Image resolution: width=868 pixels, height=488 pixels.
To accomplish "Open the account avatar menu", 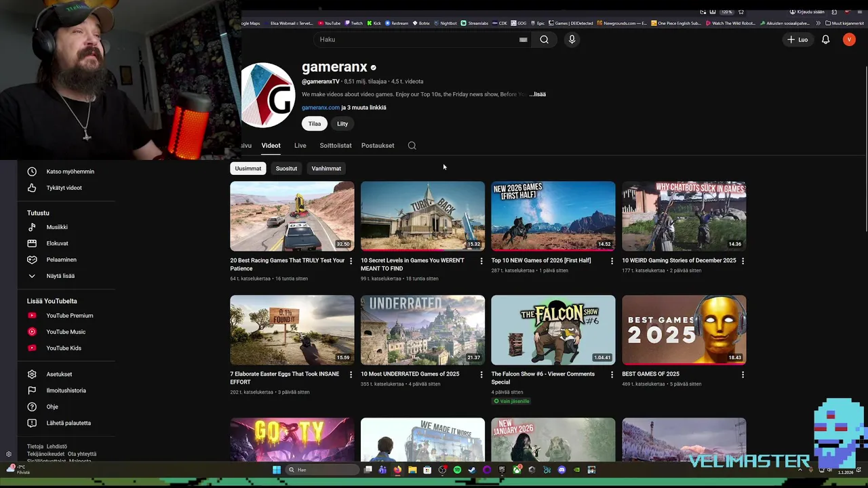I will [x=849, y=40].
